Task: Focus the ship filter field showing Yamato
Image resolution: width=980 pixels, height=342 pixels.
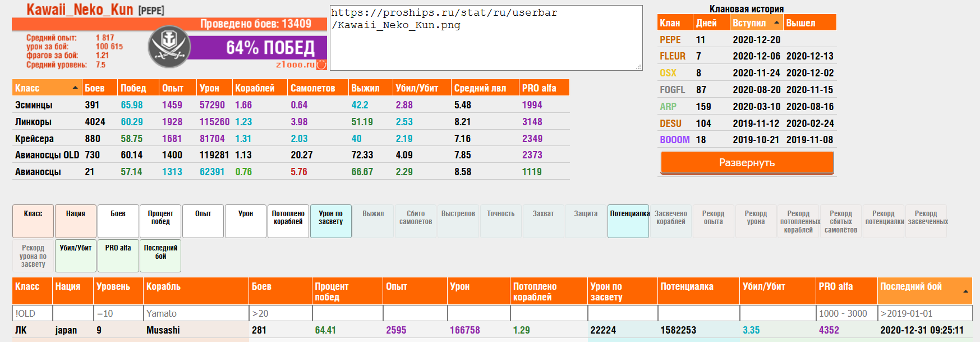Action: [x=196, y=313]
